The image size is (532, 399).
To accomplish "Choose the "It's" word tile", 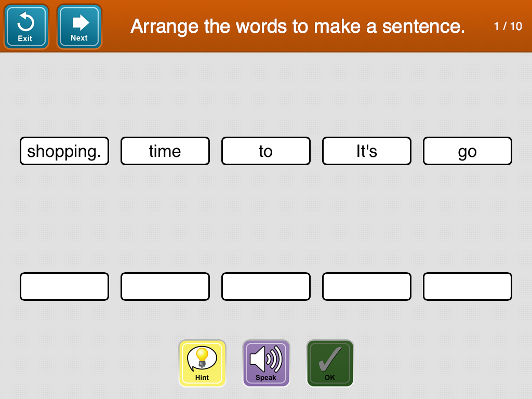I will click(367, 151).
